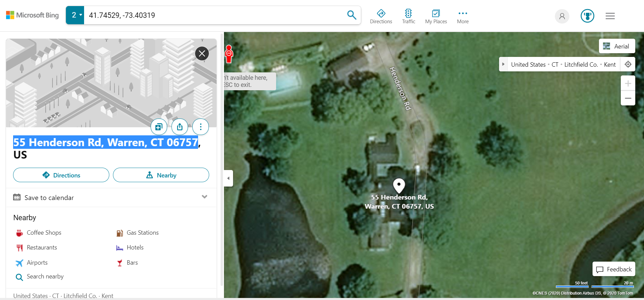Image resolution: width=644 pixels, height=300 pixels.
Task: Click Kent in the map breadcrumb
Action: coord(610,65)
